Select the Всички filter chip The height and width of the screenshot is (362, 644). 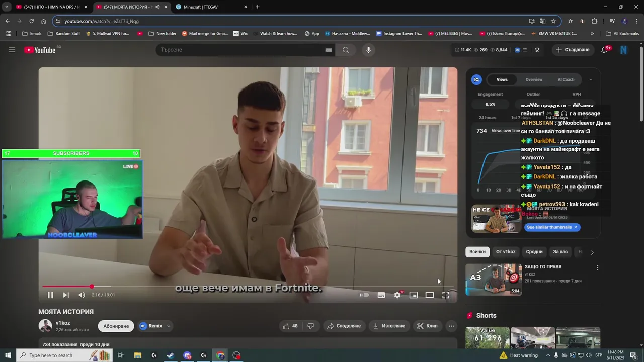click(477, 252)
